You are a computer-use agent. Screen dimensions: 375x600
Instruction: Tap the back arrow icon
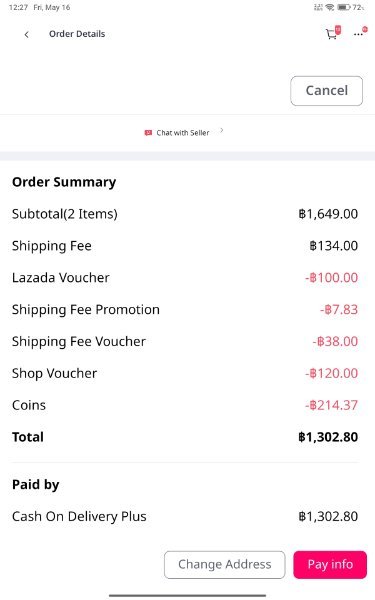click(26, 34)
